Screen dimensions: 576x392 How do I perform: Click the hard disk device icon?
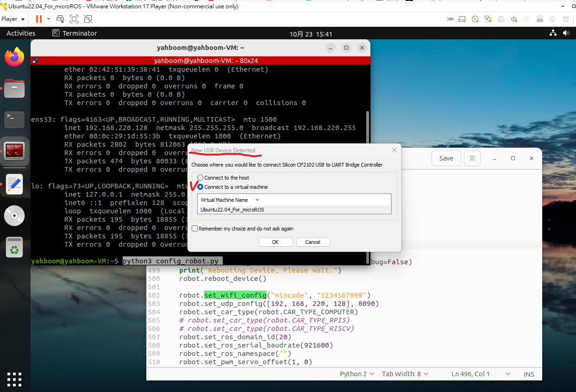click(x=462, y=19)
